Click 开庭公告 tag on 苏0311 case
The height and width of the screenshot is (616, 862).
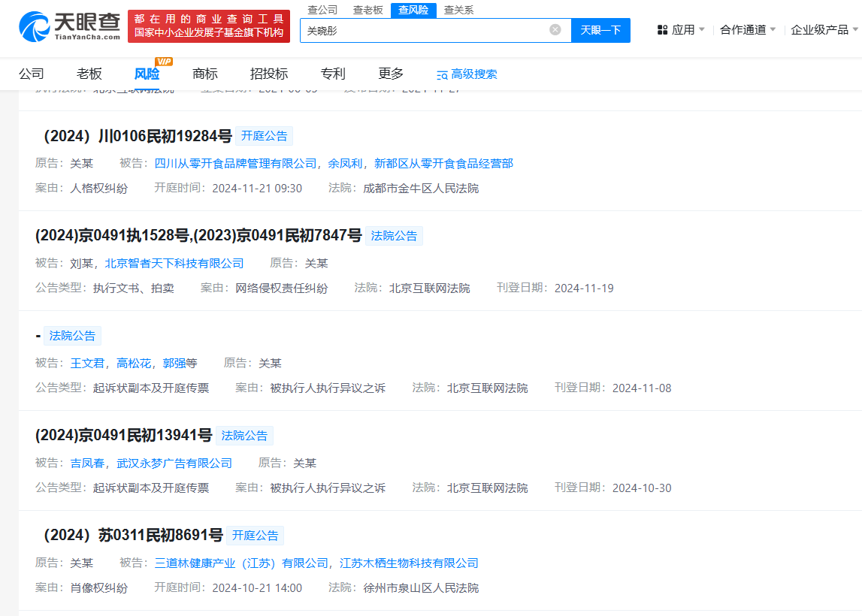click(256, 536)
